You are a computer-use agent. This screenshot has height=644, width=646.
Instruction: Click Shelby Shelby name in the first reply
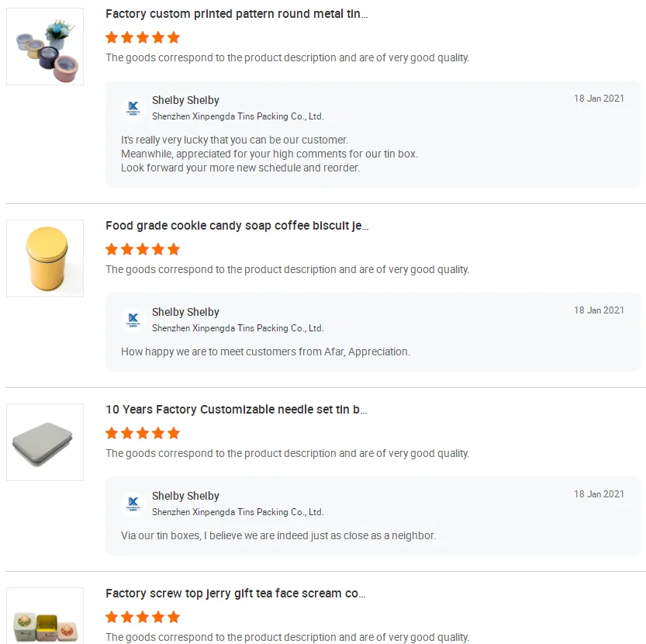point(185,100)
